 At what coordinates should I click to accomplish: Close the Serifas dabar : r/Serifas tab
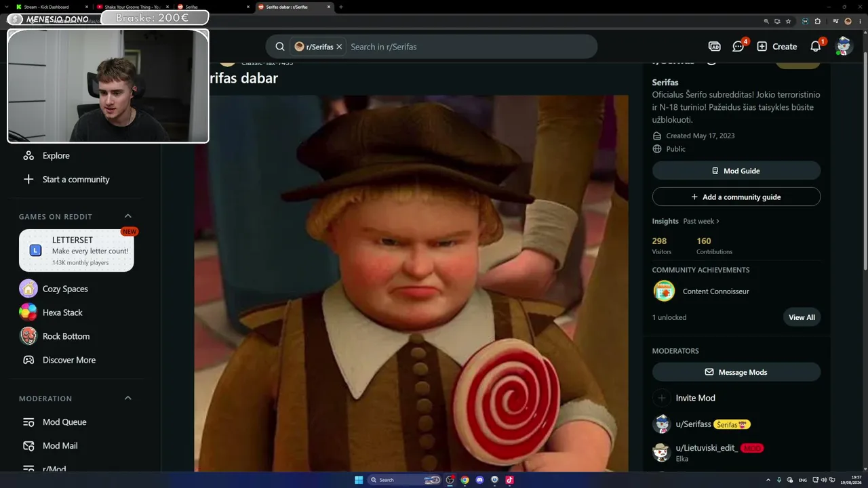click(329, 7)
